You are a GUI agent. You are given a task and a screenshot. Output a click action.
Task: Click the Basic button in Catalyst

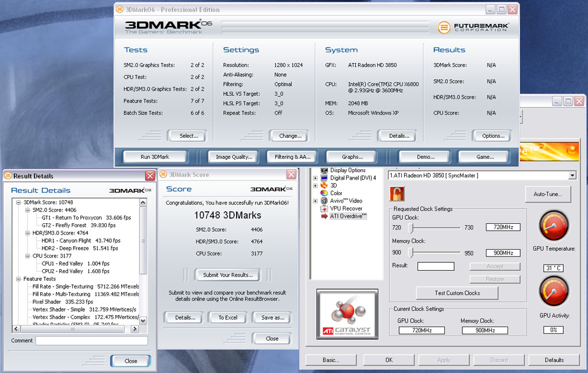point(331,360)
